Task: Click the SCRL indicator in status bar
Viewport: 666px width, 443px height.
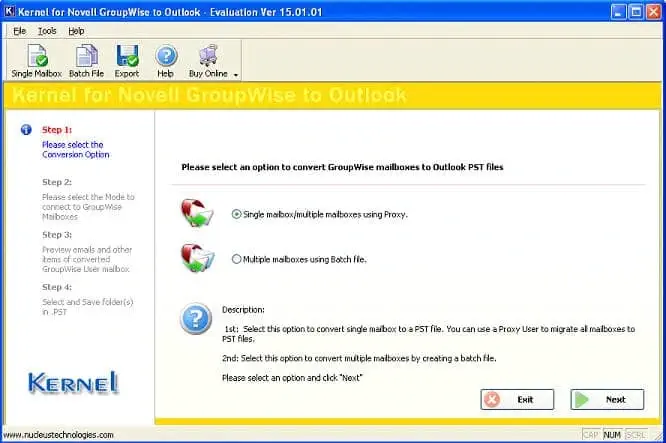Action: 636,435
